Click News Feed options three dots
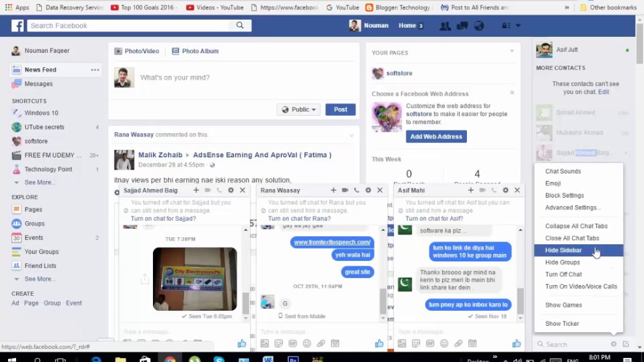This screenshot has width=644, height=362. [x=95, y=70]
